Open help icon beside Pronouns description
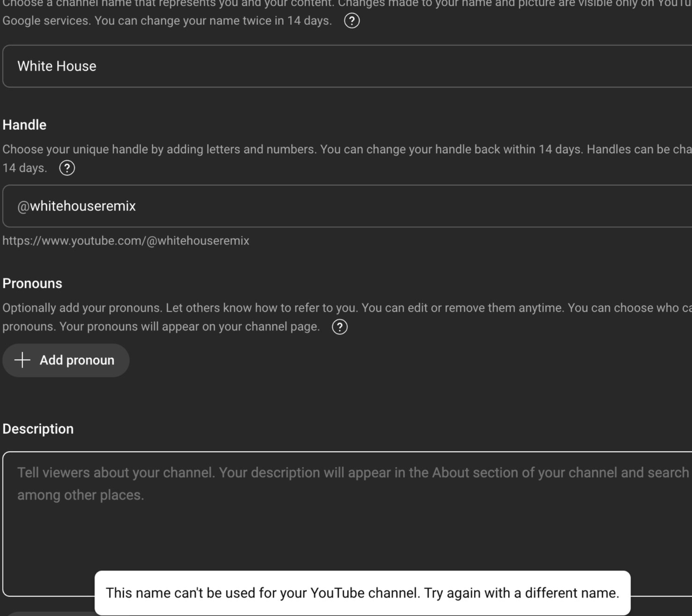The image size is (692, 616). (x=340, y=327)
